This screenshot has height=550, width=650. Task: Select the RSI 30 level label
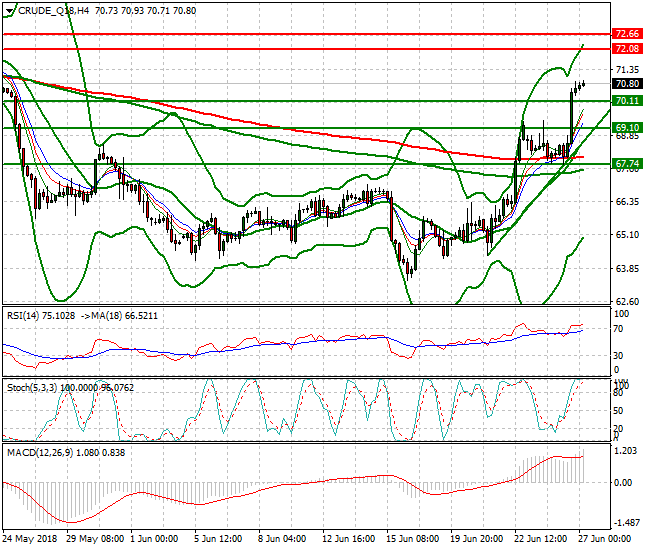tap(618, 356)
